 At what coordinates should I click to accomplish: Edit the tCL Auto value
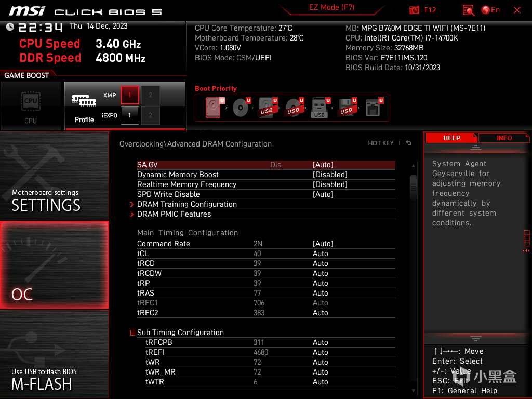[320, 254]
